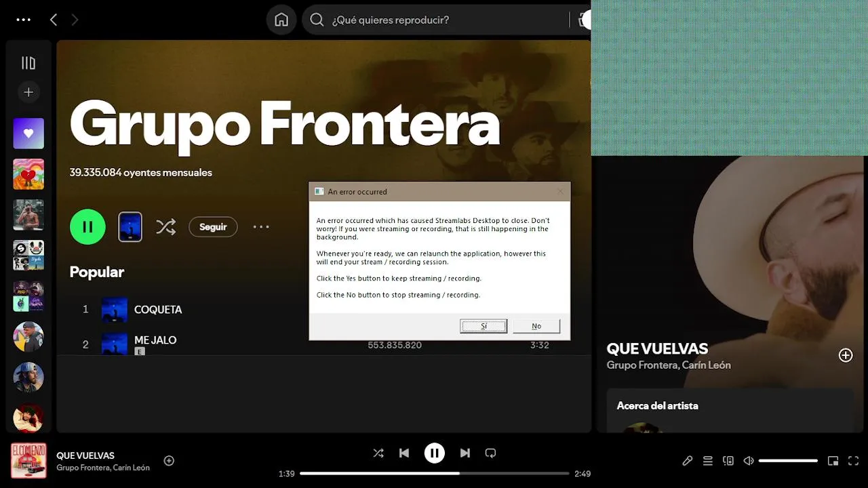Open the shirtless man playlist cover in sidebar
This screenshot has height=488, width=868.
click(x=28, y=215)
